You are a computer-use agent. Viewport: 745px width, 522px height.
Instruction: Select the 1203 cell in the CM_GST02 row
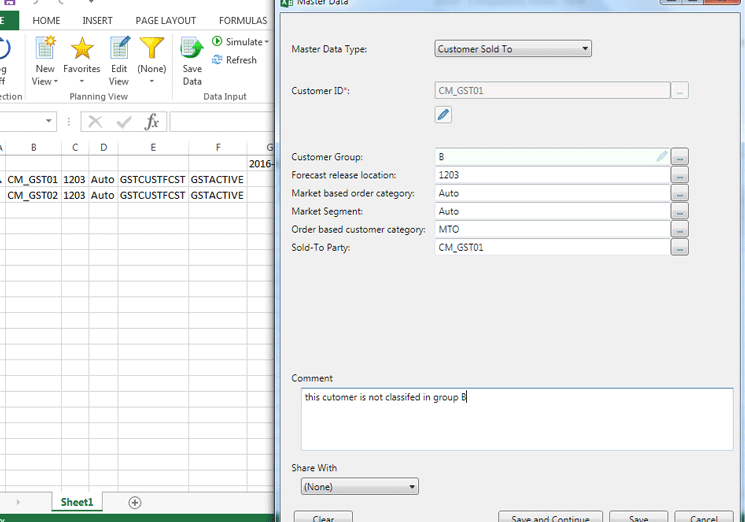pyautogui.click(x=75, y=195)
